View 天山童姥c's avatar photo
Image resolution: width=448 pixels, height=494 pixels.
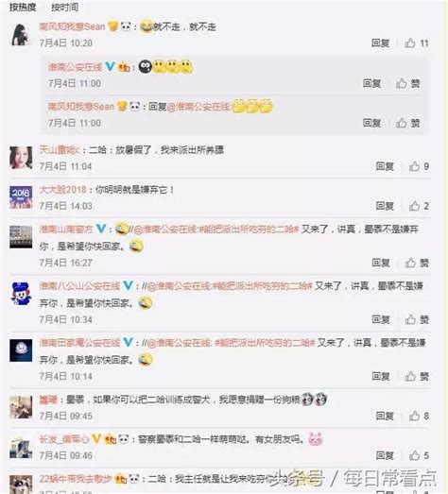click(21, 158)
